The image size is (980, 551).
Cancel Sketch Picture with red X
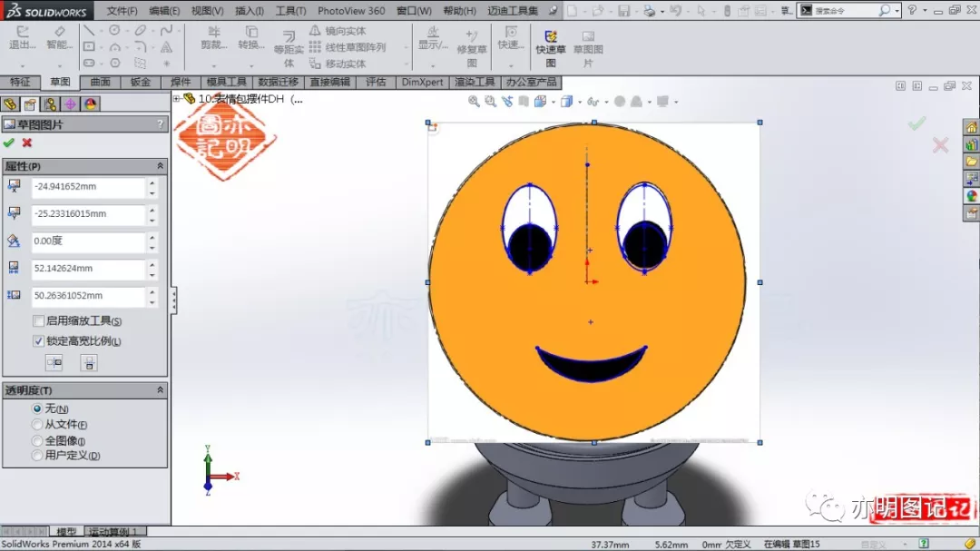(x=27, y=143)
